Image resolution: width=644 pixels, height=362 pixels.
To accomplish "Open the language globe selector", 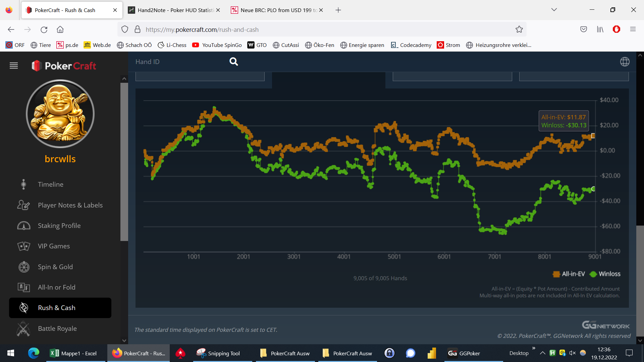I will (625, 62).
